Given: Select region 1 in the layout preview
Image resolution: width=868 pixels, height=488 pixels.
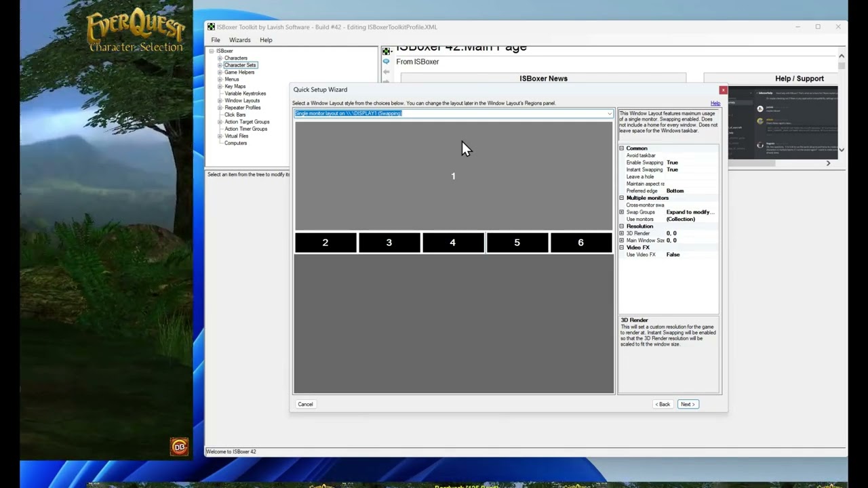Looking at the screenshot, I should click(x=454, y=176).
